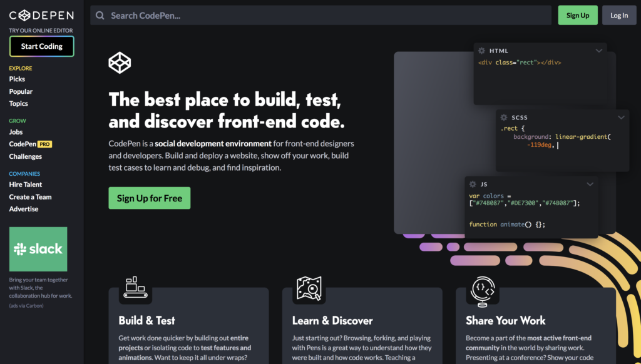Open HTML panel settings gear

[x=481, y=51]
